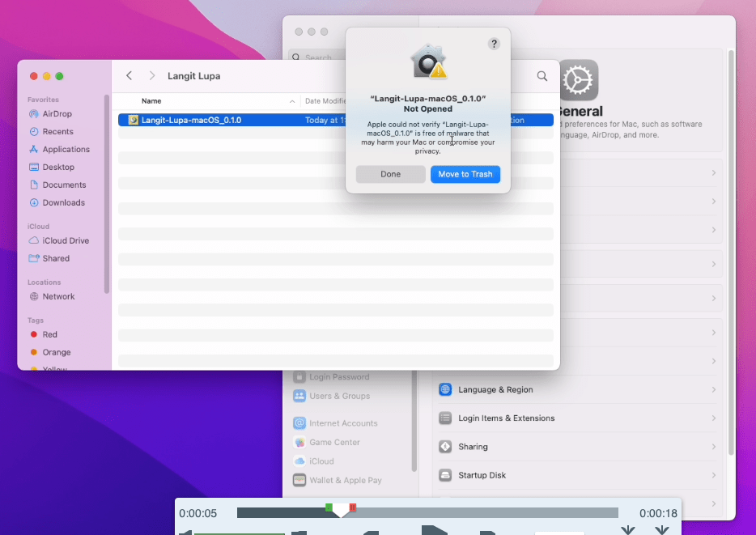
Task: Select the Red tag in sidebar
Action: click(49, 334)
